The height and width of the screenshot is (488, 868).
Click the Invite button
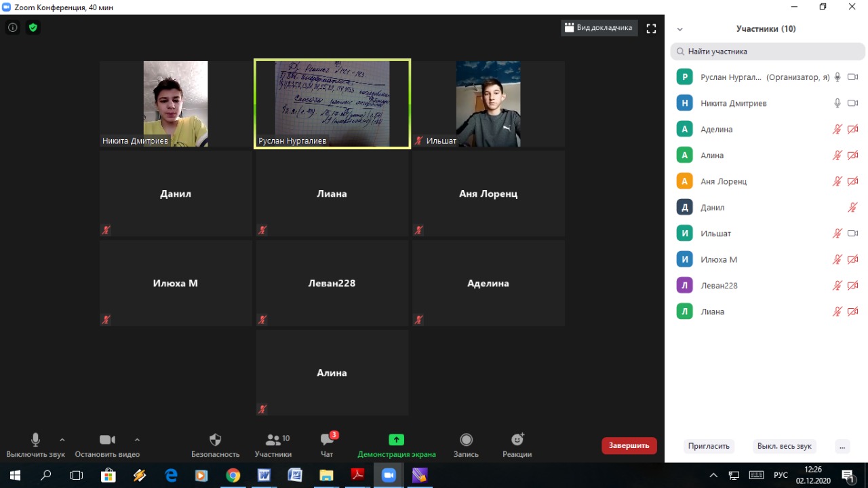pyautogui.click(x=709, y=447)
